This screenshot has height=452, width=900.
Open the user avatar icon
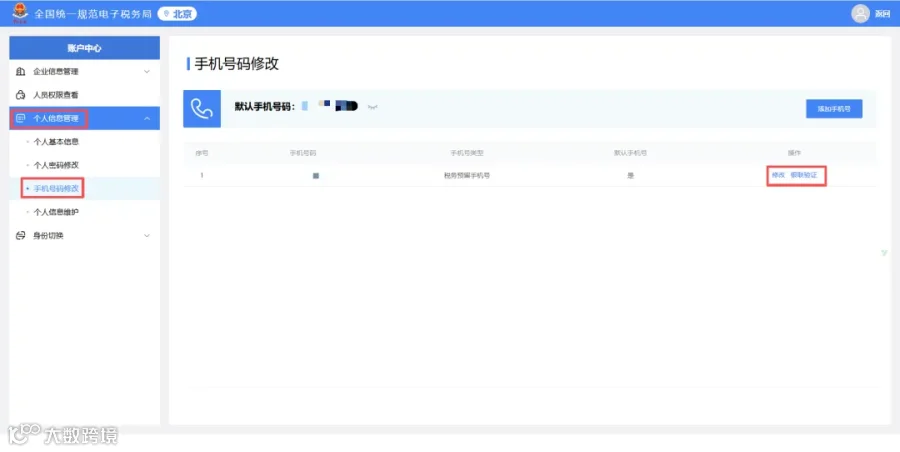click(860, 14)
